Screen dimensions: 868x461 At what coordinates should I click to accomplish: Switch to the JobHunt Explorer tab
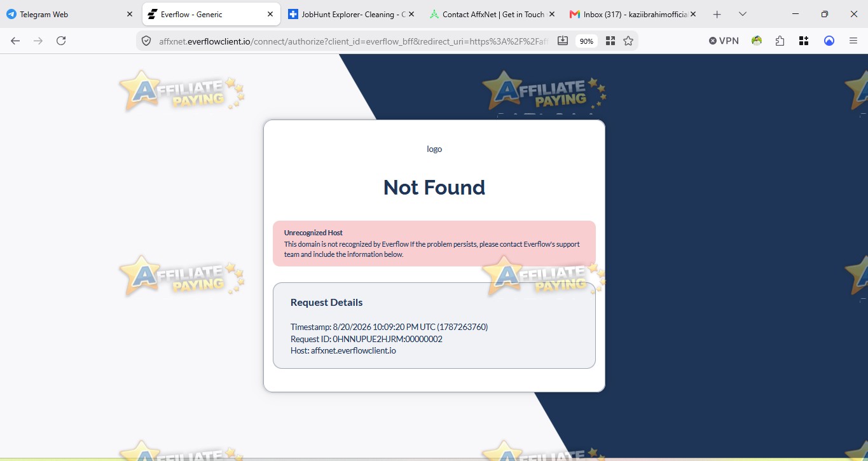pyautogui.click(x=351, y=14)
